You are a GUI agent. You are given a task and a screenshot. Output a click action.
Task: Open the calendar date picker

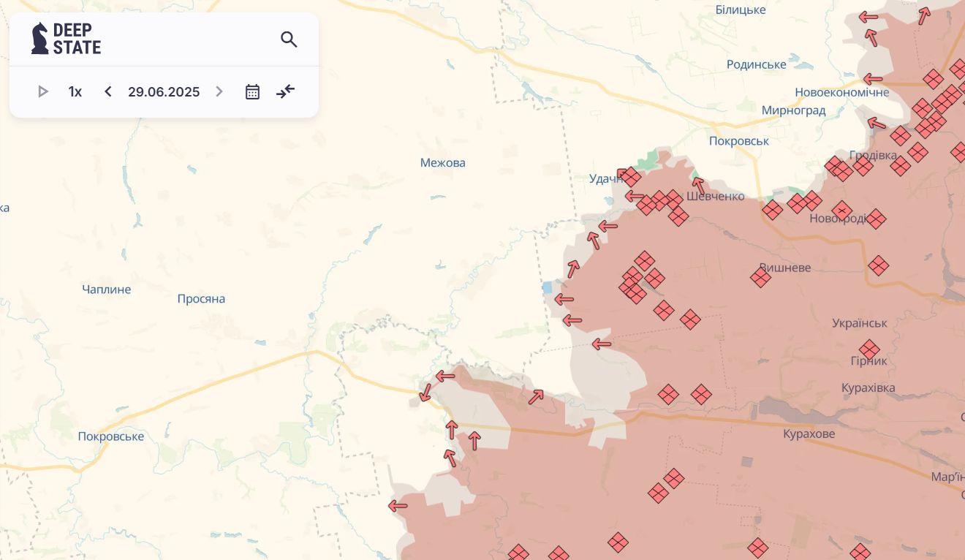tap(252, 92)
